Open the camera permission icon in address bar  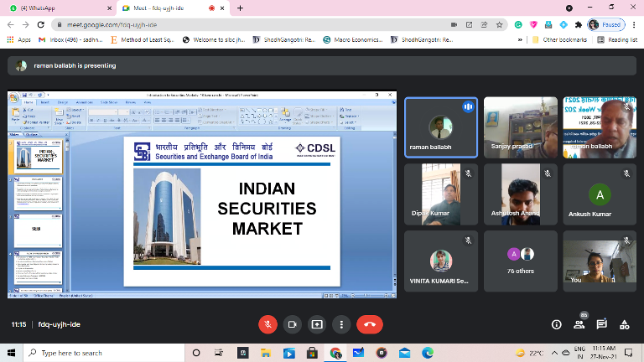point(454,24)
